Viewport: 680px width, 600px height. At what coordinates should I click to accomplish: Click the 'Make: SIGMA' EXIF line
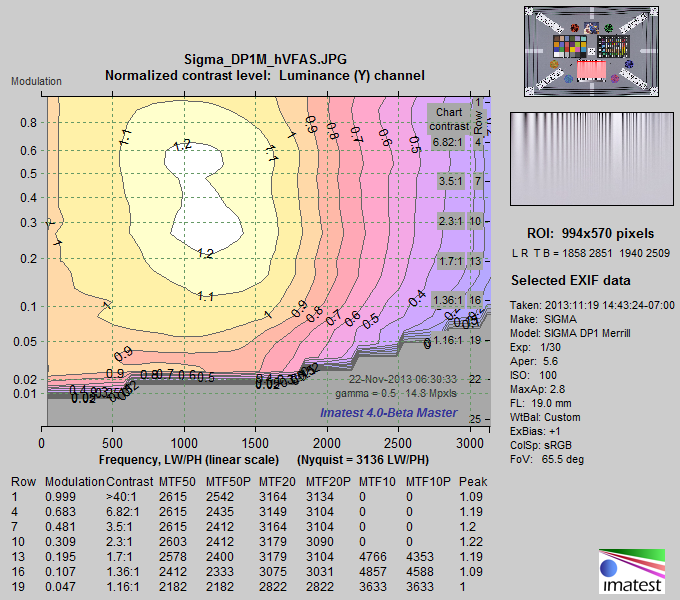(543, 320)
